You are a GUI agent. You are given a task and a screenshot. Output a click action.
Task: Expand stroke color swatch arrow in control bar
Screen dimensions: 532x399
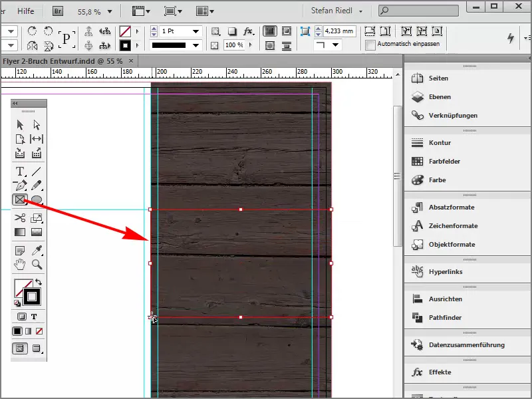(138, 45)
